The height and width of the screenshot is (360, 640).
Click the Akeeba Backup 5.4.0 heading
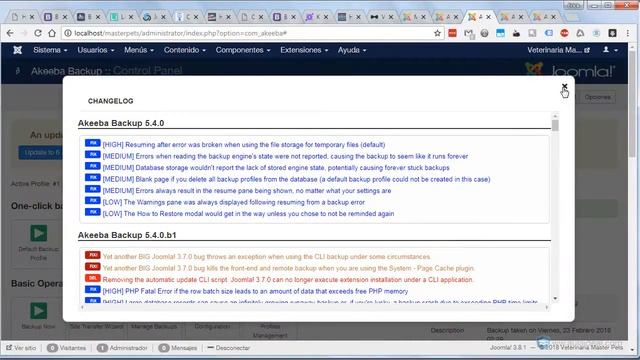[x=121, y=123]
